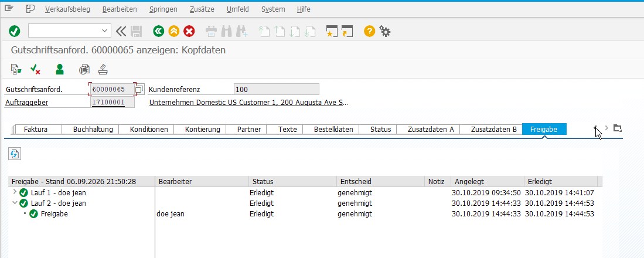
Task: Click the green Enter checkmark icon
Action: pos(15,31)
